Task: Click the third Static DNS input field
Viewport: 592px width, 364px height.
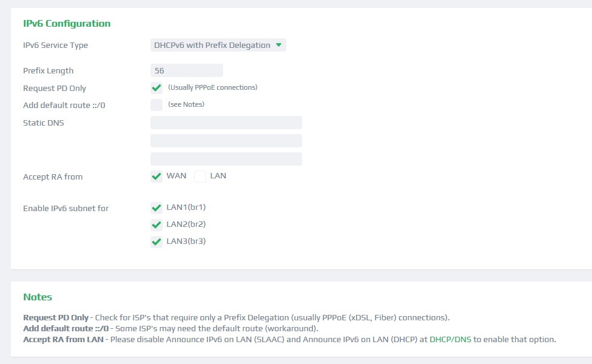Action: [x=226, y=159]
